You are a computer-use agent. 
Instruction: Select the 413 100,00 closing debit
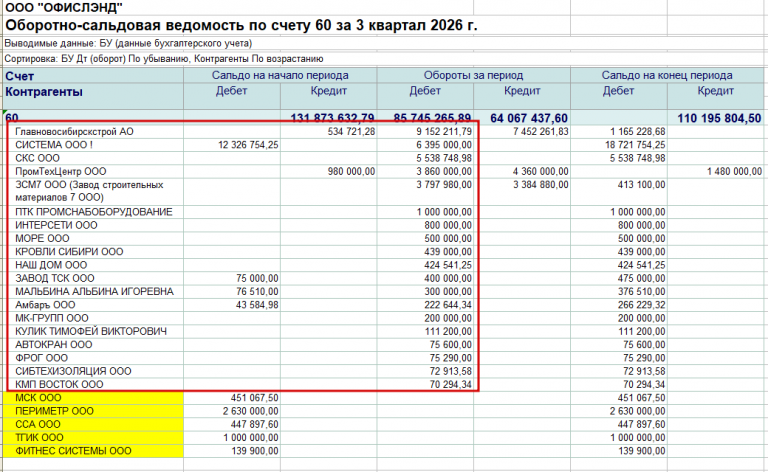click(642, 185)
